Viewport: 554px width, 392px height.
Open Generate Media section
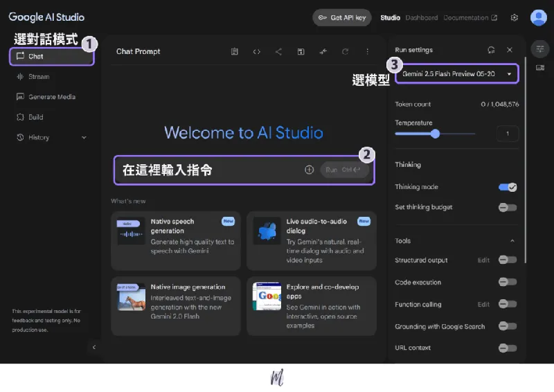tap(52, 97)
